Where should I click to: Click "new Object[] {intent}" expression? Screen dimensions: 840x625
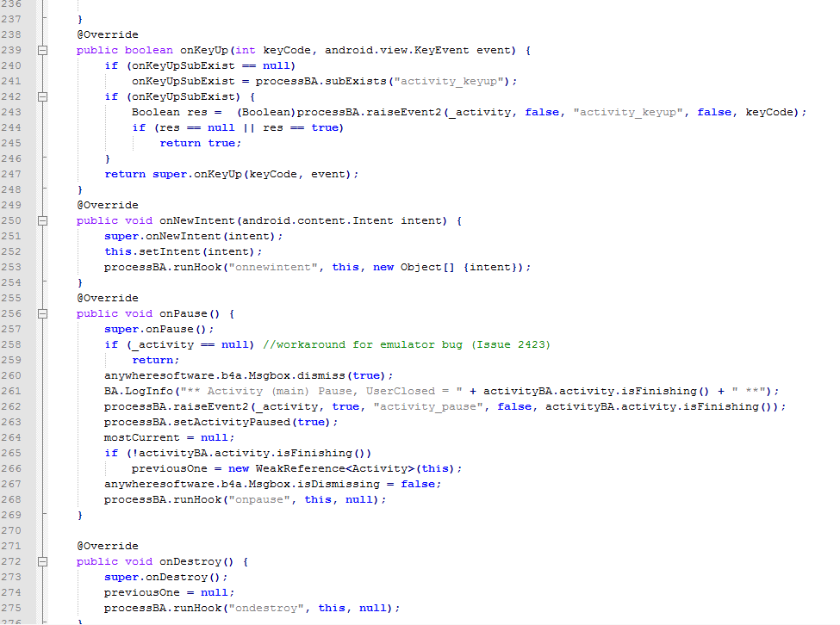[x=445, y=267]
